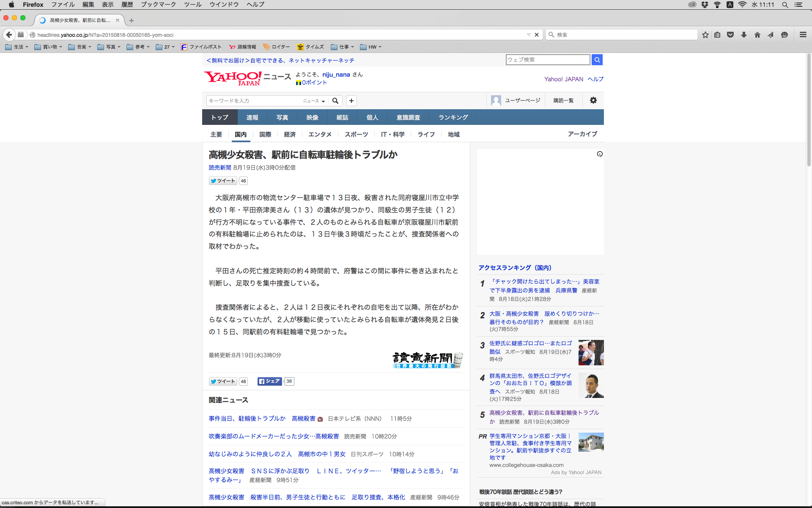Click the plus button beside keyword search
The height and width of the screenshot is (508, 812).
(x=351, y=101)
